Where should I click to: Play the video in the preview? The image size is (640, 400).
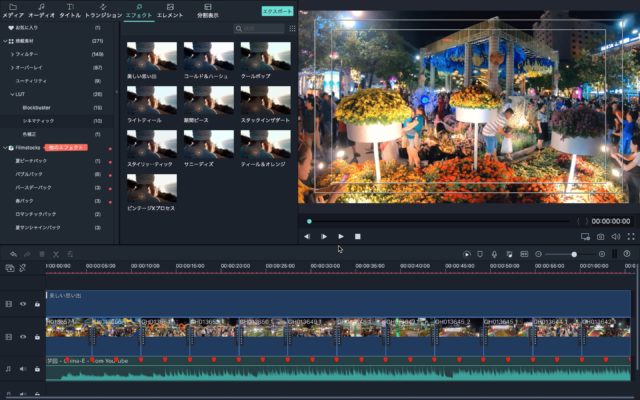click(x=340, y=237)
